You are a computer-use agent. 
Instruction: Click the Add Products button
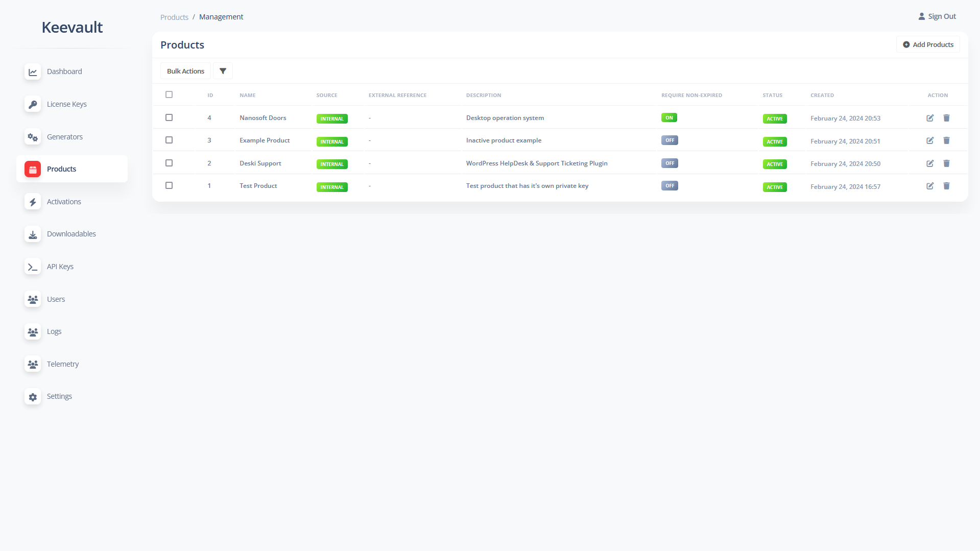click(928, 44)
